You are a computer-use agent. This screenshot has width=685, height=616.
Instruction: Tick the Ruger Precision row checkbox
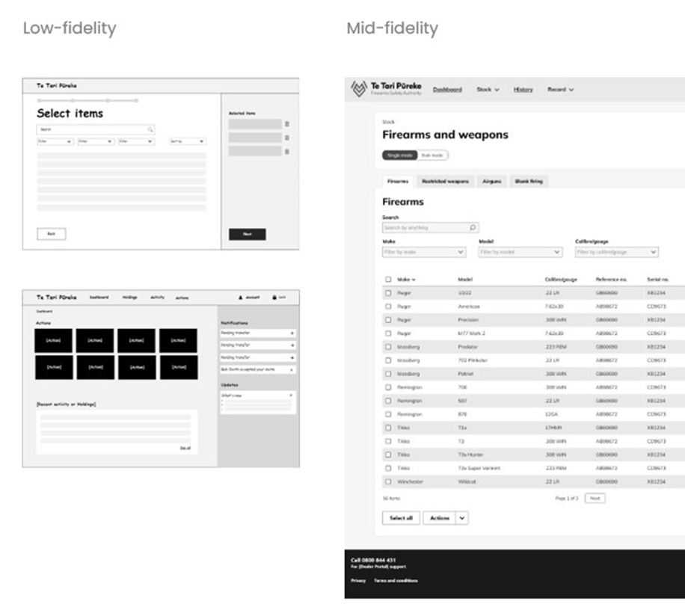click(x=388, y=320)
